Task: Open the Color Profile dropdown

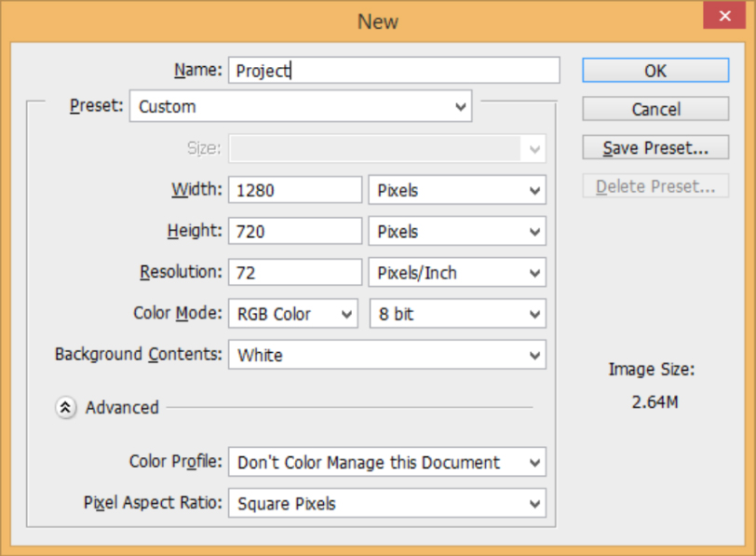Action: tap(387, 462)
